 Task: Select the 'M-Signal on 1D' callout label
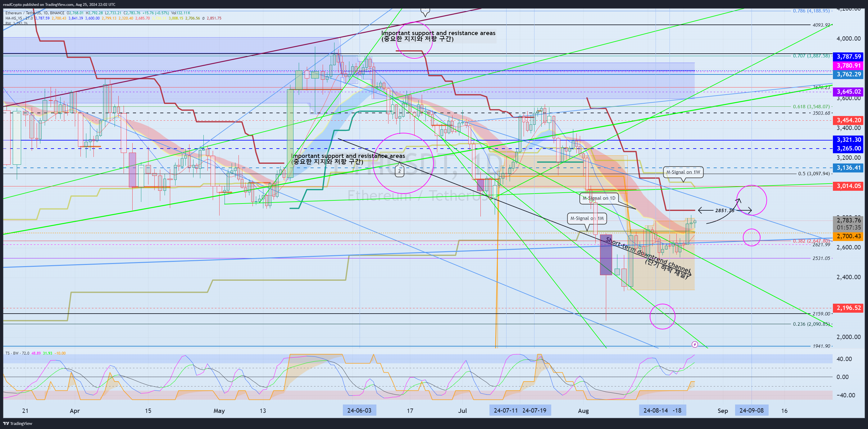599,198
